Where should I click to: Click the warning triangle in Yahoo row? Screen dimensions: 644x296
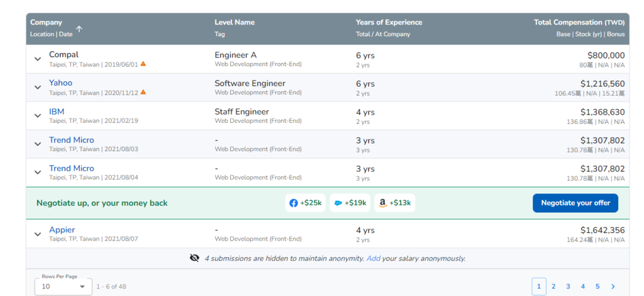tap(143, 92)
